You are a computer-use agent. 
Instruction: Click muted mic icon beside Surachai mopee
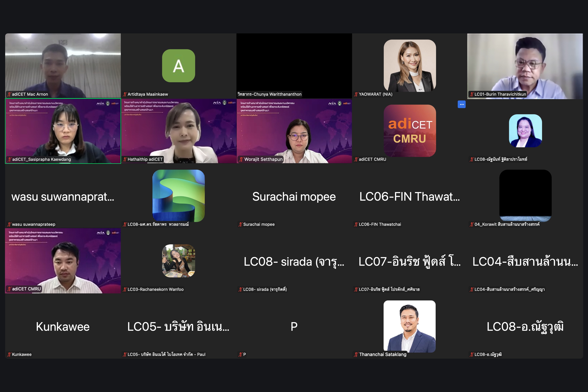[240, 224]
